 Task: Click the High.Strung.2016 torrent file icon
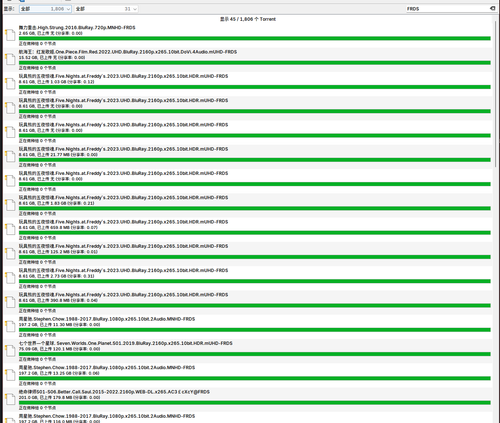point(10,35)
